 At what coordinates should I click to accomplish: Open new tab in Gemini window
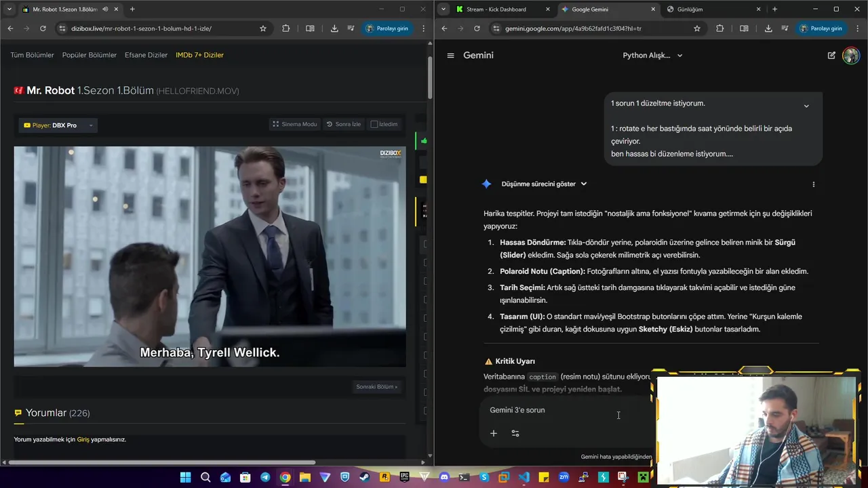click(775, 9)
